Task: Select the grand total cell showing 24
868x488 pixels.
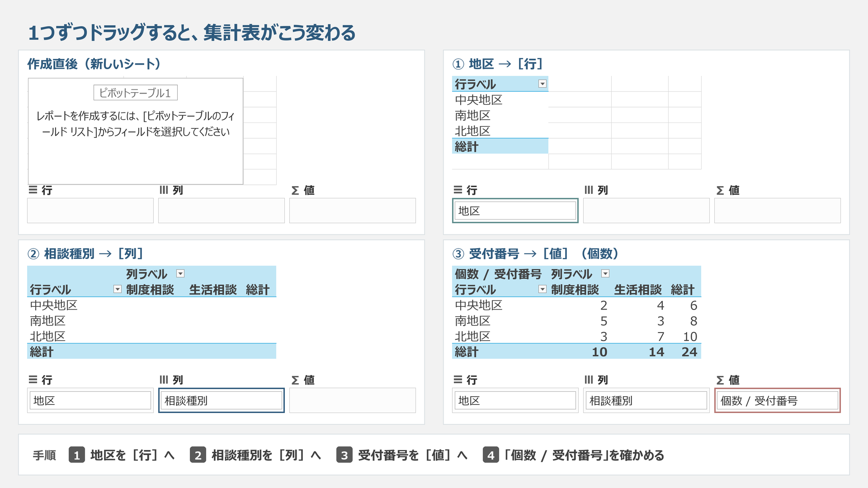Action: click(x=689, y=352)
